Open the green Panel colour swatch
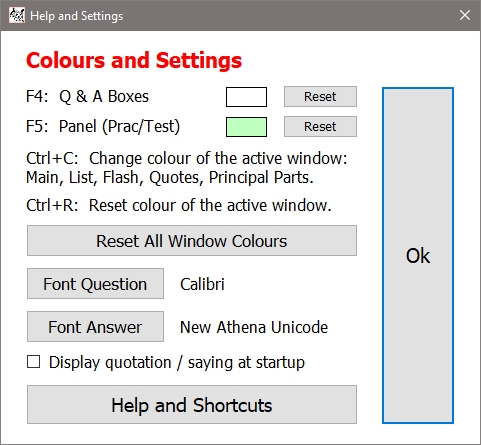The width and height of the screenshot is (481, 445). pos(246,127)
